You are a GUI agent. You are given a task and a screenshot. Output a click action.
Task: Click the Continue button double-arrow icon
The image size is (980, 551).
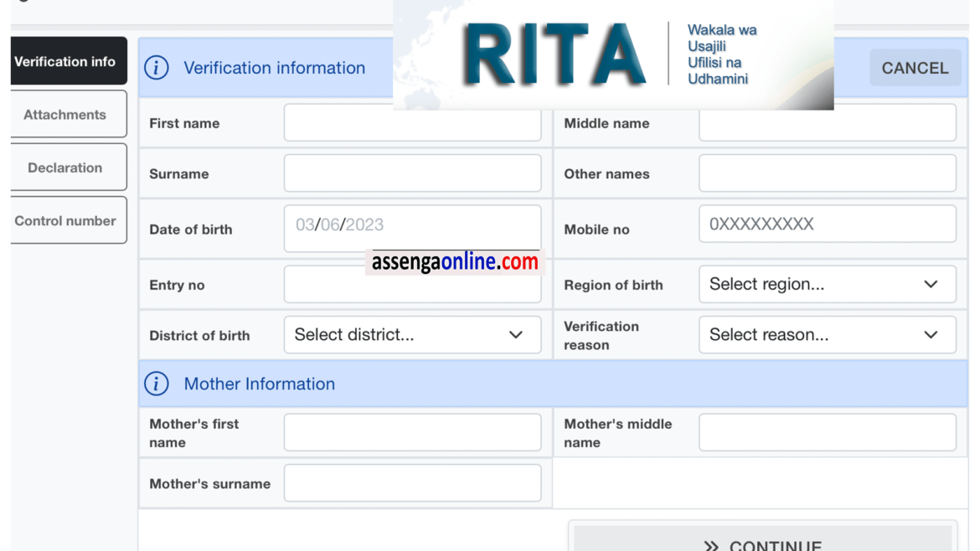pyautogui.click(x=711, y=546)
